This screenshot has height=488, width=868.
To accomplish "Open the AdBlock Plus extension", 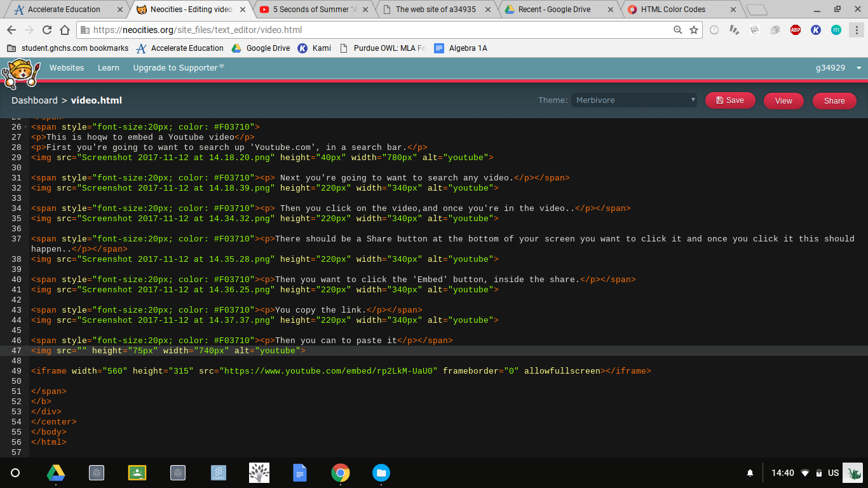I will click(796, 30).
